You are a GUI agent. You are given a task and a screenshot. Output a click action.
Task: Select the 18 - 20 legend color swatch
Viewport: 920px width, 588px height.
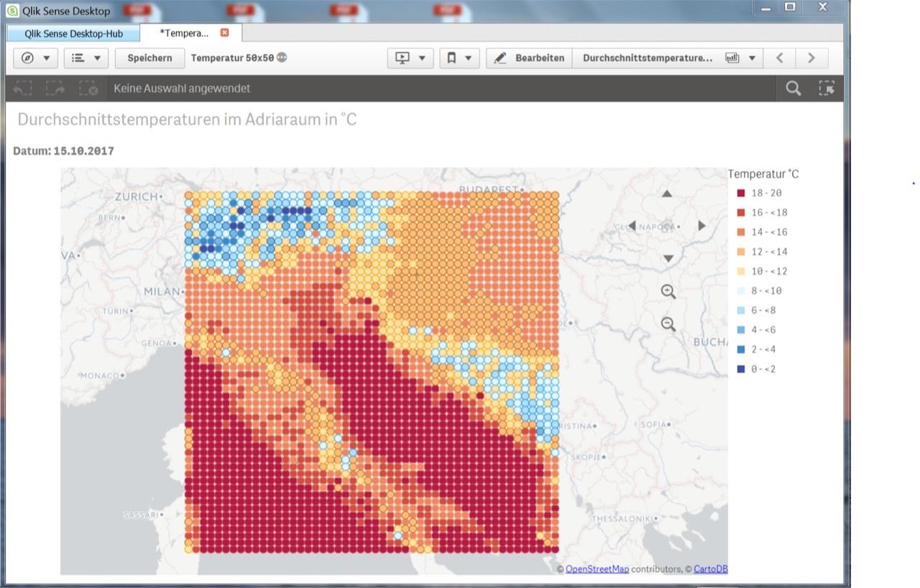pos(741,193)
